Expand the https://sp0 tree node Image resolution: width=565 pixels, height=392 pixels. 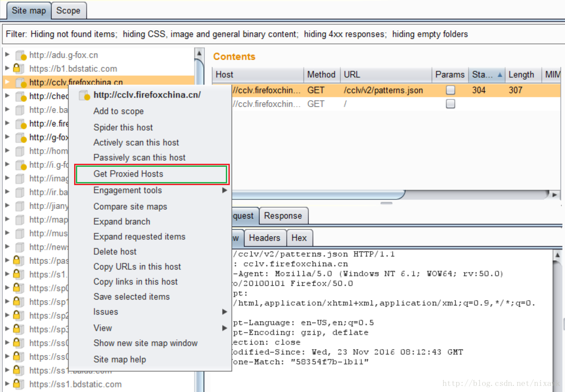(x=7, y=288)
